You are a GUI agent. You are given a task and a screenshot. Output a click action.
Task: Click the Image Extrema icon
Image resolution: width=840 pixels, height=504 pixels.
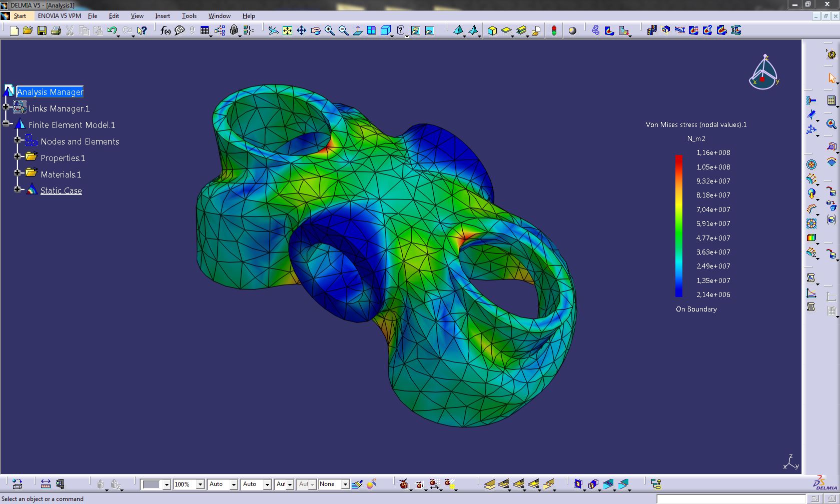[x=693, y=31]
